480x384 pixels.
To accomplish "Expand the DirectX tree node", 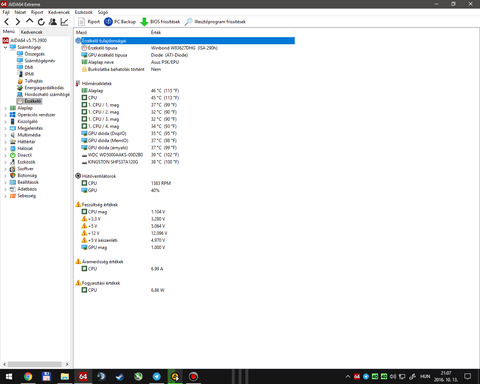I will 5,155.
